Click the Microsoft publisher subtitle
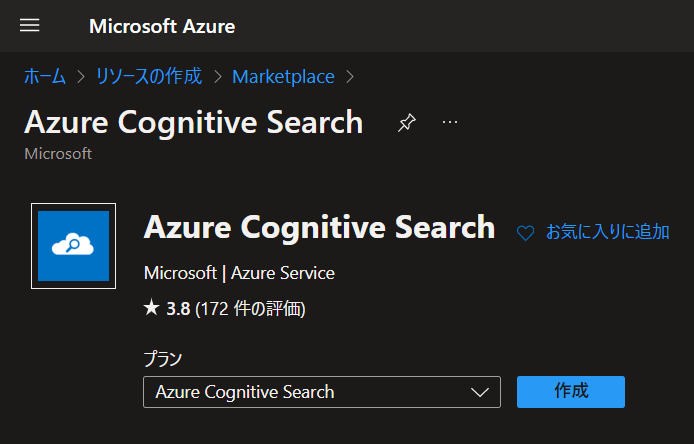This screenshot has width=694, height=444. click(58, 154)
